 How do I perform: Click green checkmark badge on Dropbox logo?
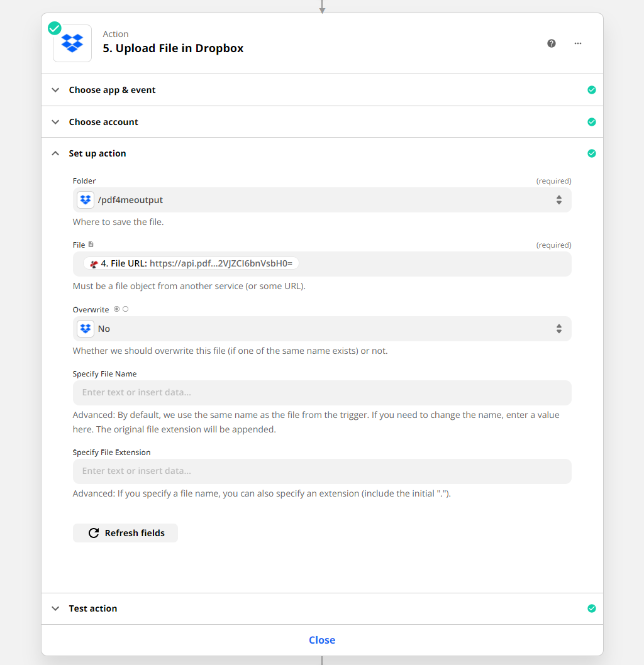[55, 28]
